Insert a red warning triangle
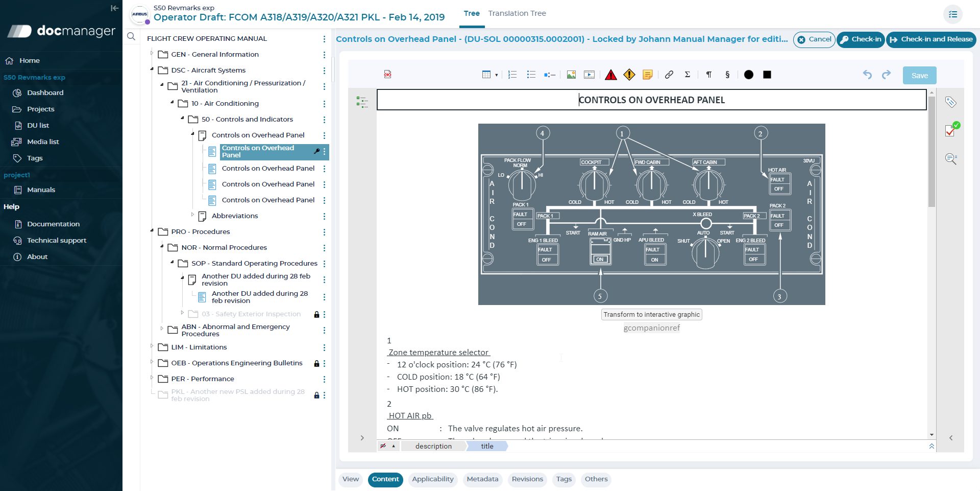The width and height of the screenshot is (980, 491). [x=610, y=75]
